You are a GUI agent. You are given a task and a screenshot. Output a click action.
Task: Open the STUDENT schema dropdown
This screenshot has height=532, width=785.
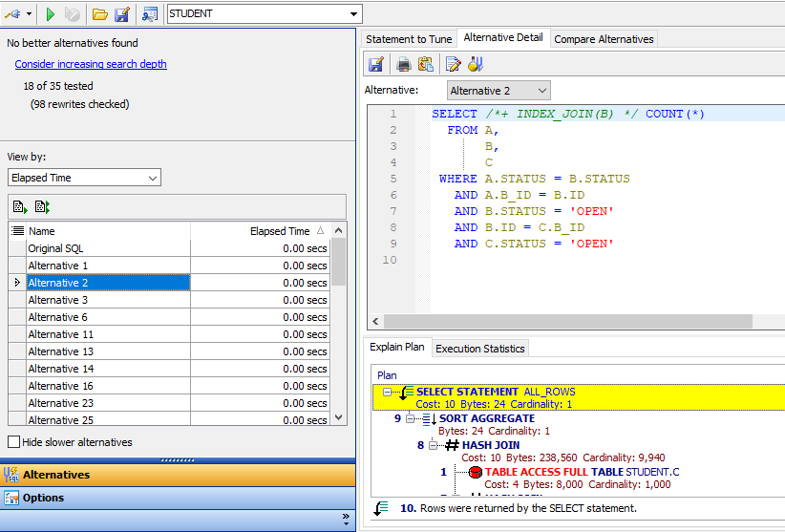coord(353,14)
